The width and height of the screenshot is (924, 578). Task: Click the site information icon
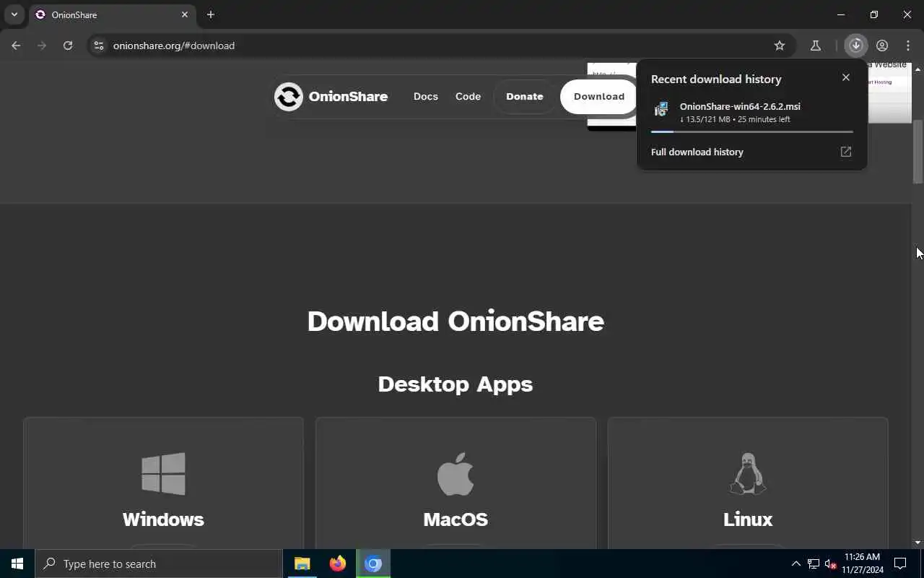(99, 46)
